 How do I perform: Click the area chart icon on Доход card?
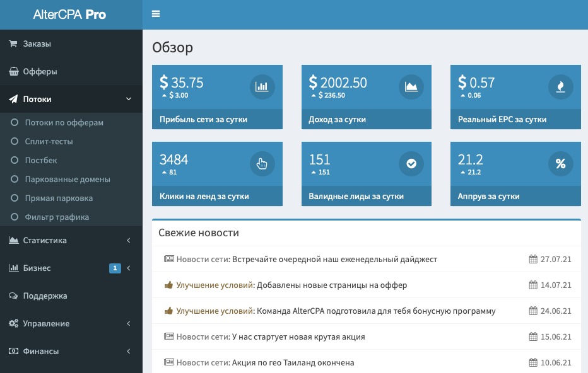pos(411,87)
